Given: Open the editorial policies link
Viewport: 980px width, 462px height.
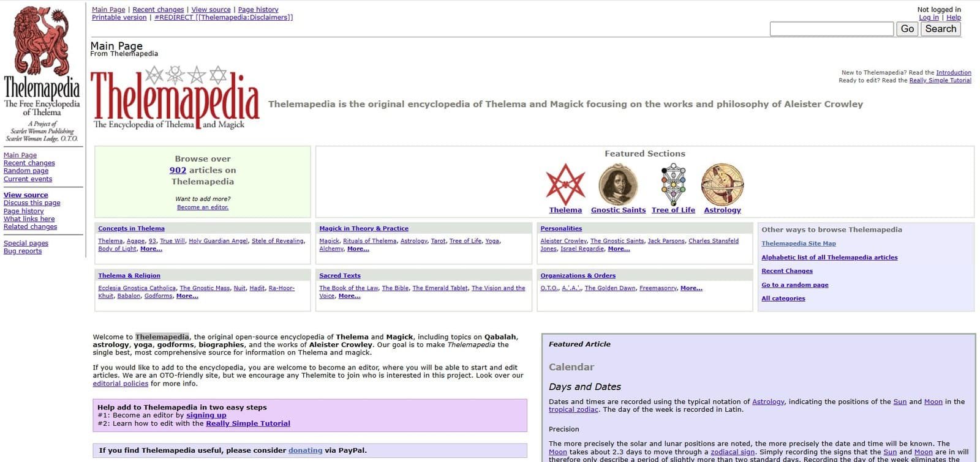Looking at the screenshot, I should click(121, 384).
